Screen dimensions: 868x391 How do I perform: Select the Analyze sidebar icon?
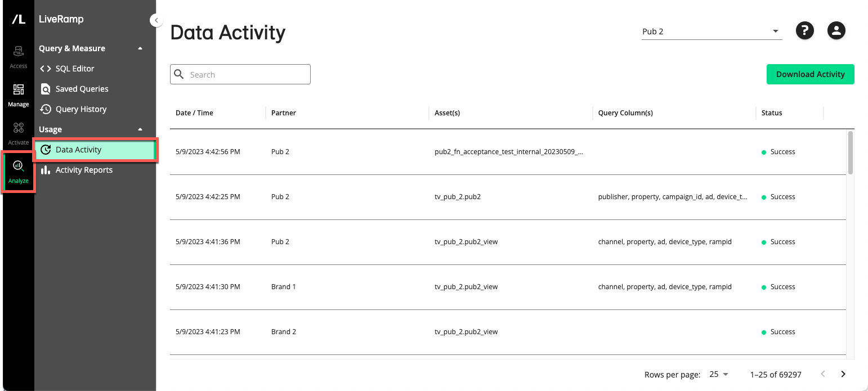(18, 172)
